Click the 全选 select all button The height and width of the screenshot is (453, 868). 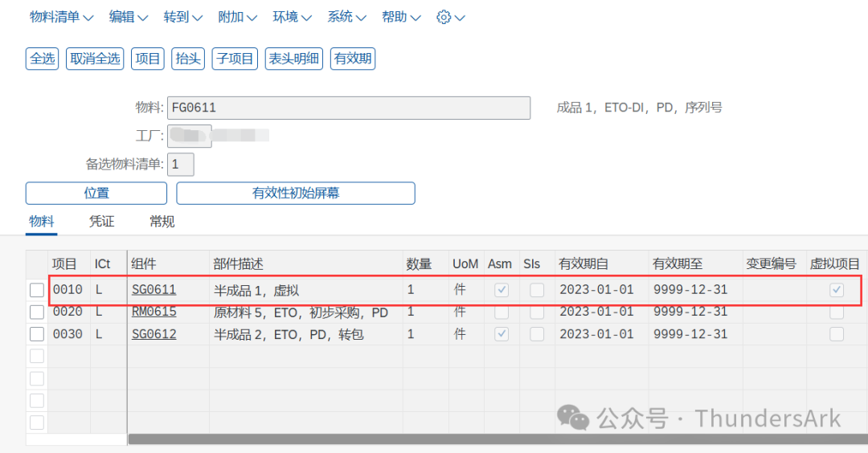point(43,59)
